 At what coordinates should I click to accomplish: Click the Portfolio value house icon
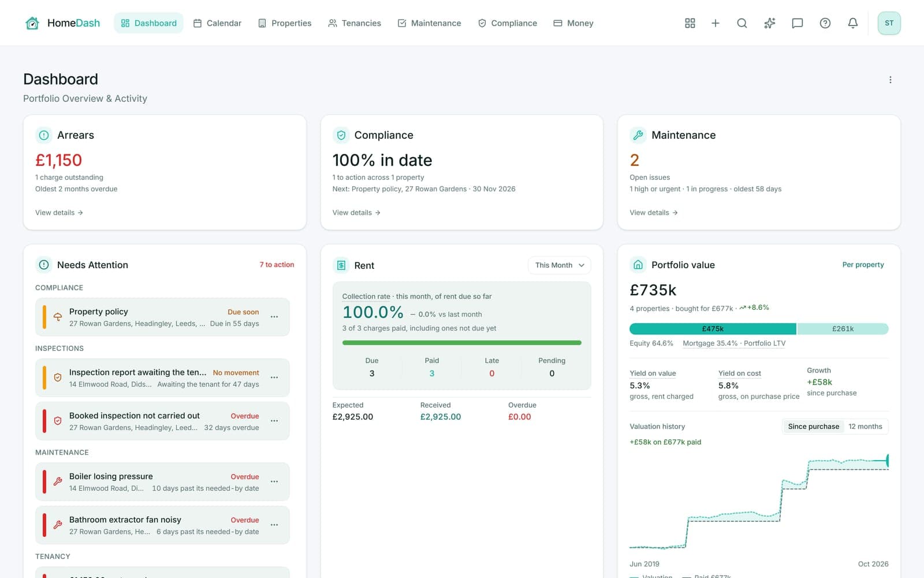[x=638, y=265]
